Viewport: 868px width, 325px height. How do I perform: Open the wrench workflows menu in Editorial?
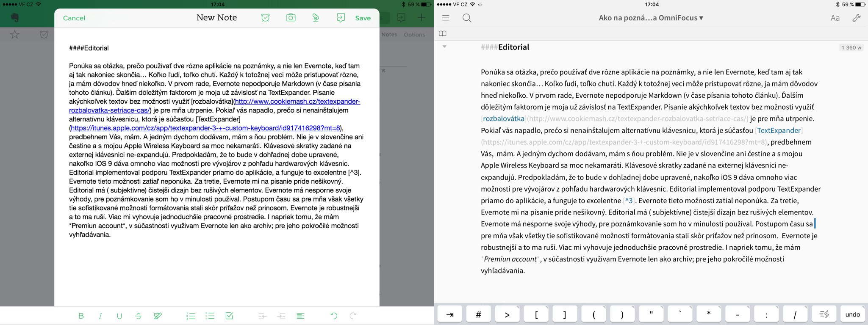(857, 18)
